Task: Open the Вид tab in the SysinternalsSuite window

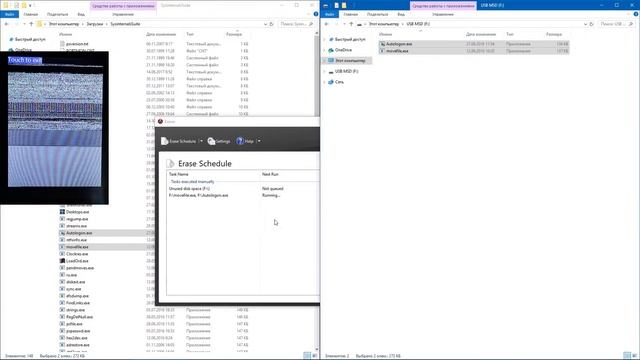Action: 81,14
